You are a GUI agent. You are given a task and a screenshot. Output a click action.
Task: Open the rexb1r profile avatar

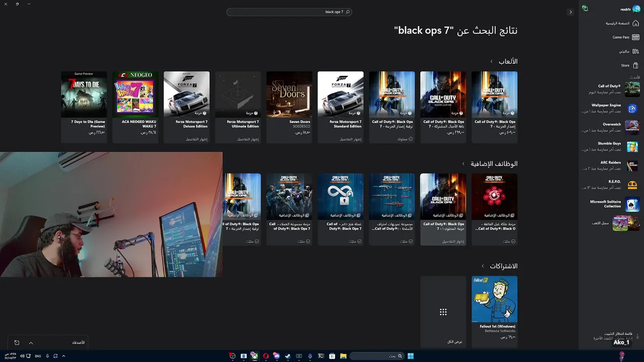636,9
